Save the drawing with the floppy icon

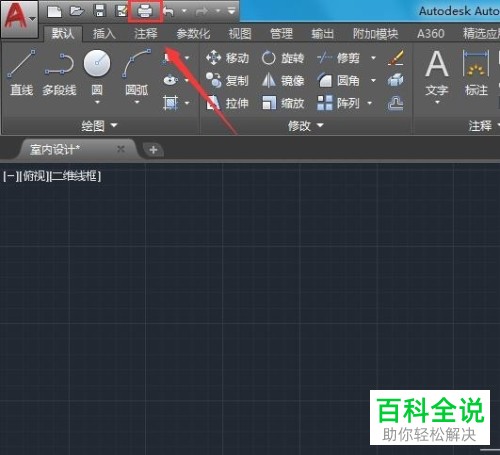click(x=100, y=11)
